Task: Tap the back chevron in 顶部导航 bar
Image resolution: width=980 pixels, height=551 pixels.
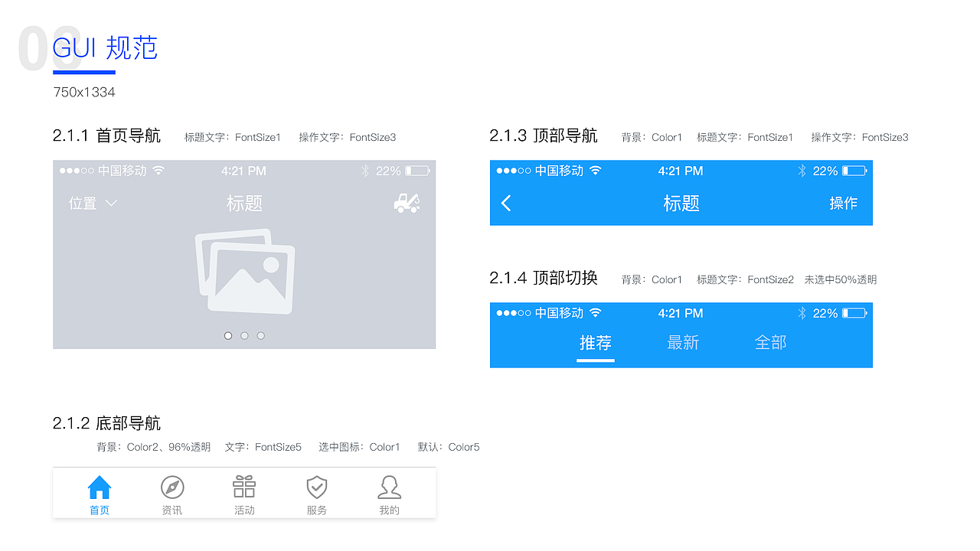Action: pyautogui.click(x=506, y=204)
